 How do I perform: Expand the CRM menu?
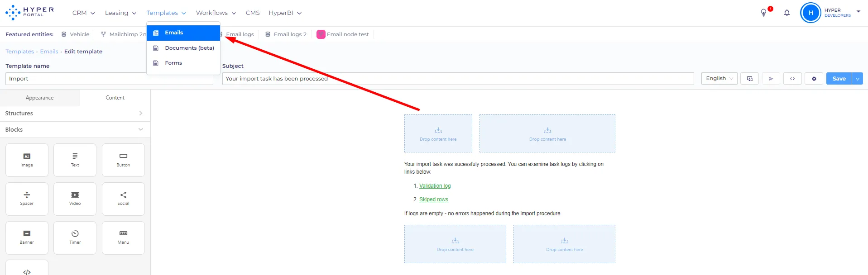click(84, 13)
